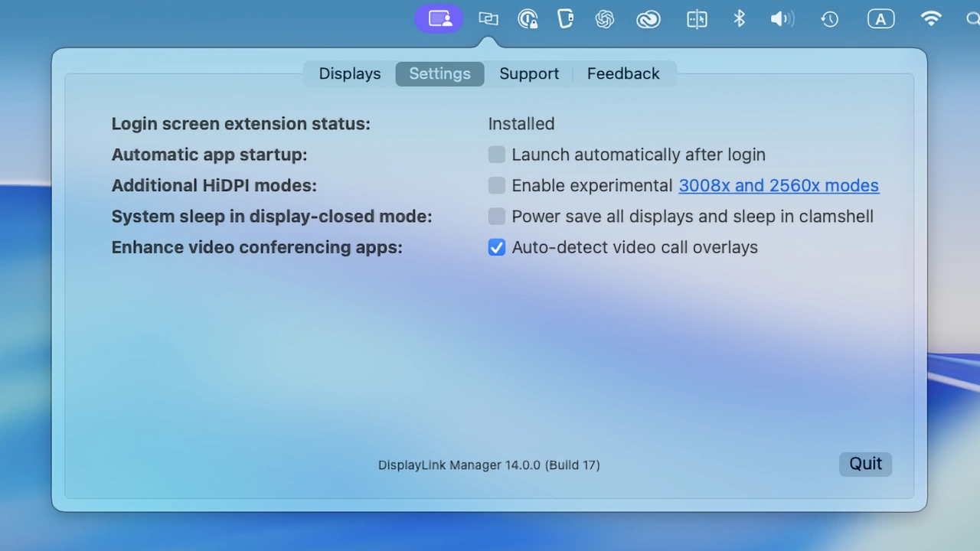Open the 3008x and 2560x modes link
The height and width of the screenshot is (551, 980).
point(779,185)
